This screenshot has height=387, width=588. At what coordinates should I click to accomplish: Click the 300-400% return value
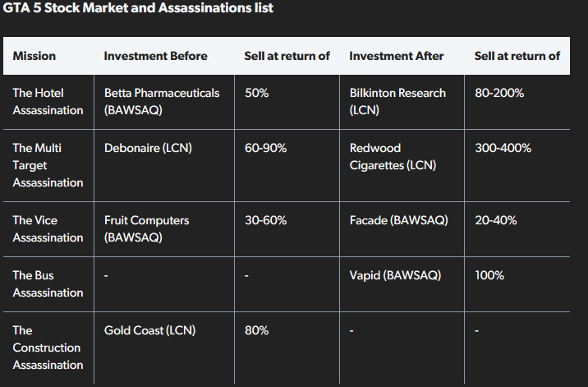point(503,148)
